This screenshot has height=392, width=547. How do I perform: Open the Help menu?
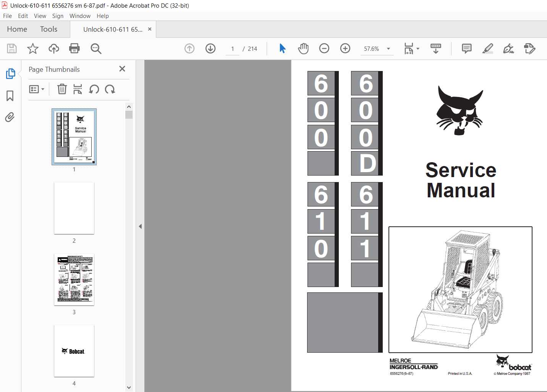click(103, 16)
